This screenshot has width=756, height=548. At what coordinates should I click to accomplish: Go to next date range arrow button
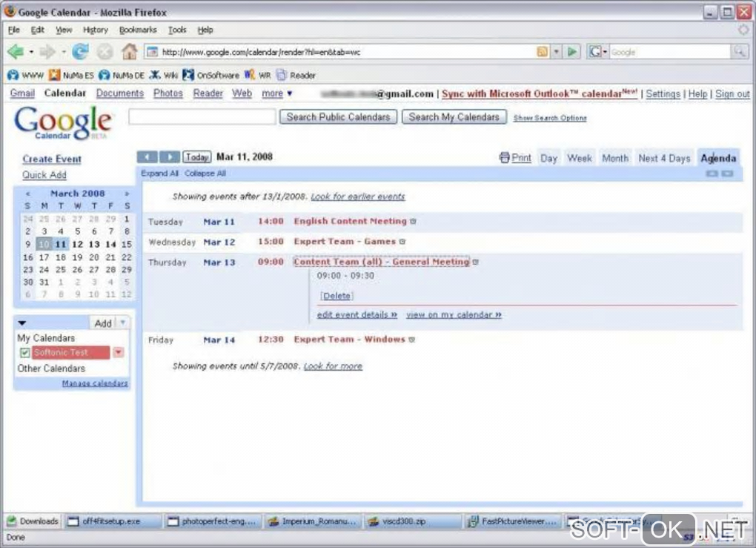point(170,156)
